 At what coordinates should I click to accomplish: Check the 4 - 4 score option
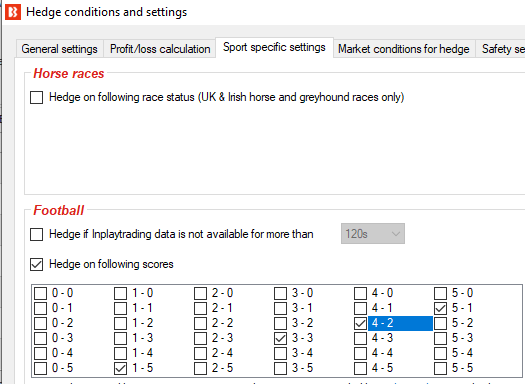click(360, 353)
